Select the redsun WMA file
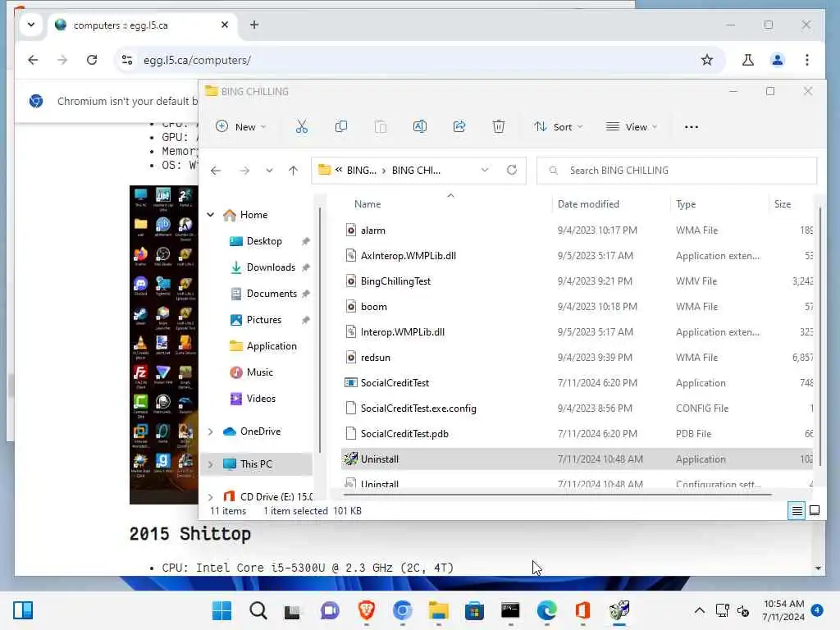840x630 pixels. [x=577, y=358]
